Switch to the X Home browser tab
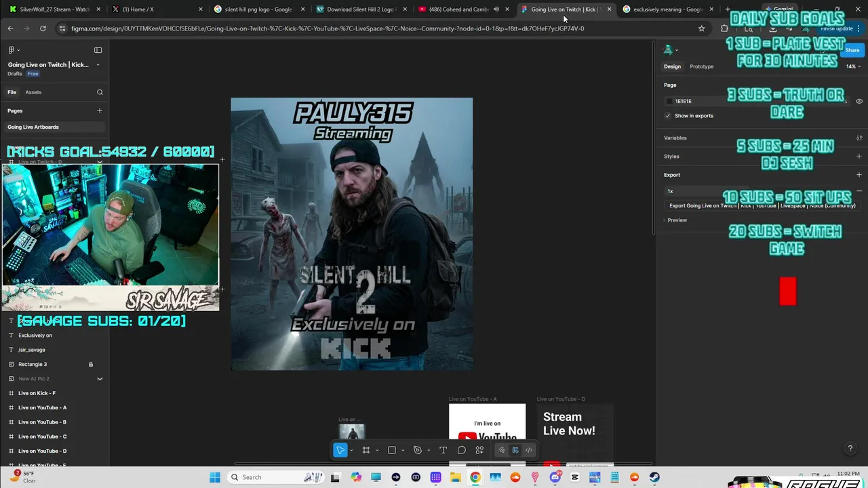Viewport: 868px width, 488px height. (x=157, y=9)
